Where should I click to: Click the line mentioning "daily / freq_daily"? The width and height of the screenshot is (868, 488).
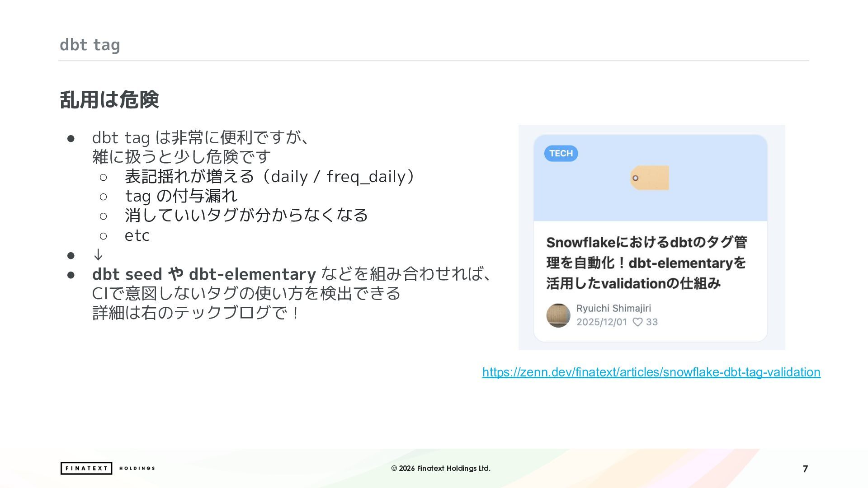tap(270, 176)
